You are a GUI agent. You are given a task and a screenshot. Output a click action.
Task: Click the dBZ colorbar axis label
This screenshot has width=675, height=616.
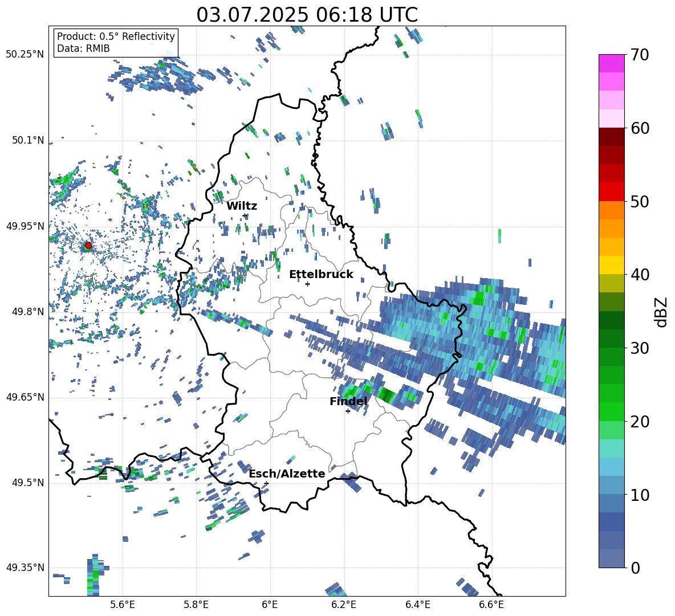662,312
